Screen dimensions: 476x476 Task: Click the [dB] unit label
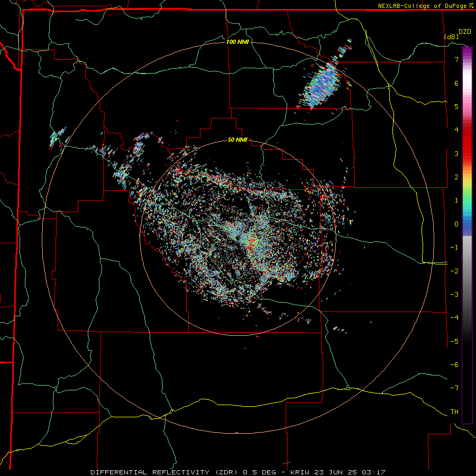(x=452, y=36)
